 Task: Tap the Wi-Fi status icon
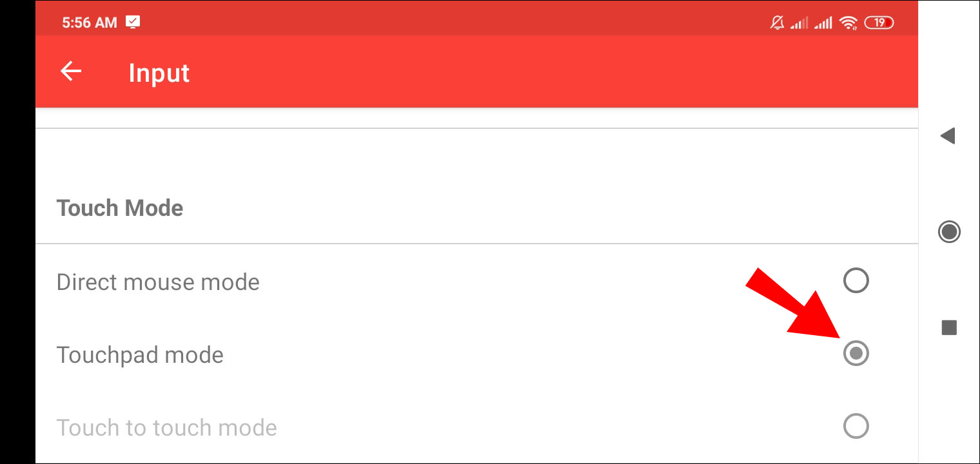[x=848, y=23]
